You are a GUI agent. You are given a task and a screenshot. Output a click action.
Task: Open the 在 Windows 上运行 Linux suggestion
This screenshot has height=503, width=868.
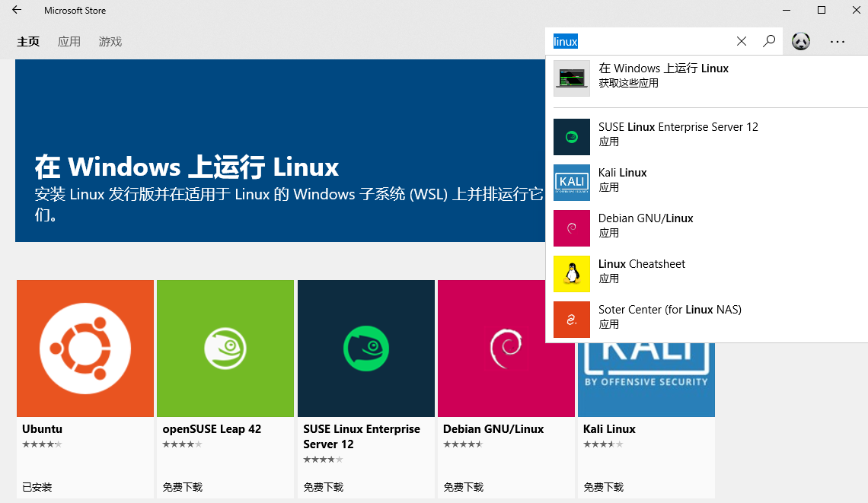(x=707, y=78)
